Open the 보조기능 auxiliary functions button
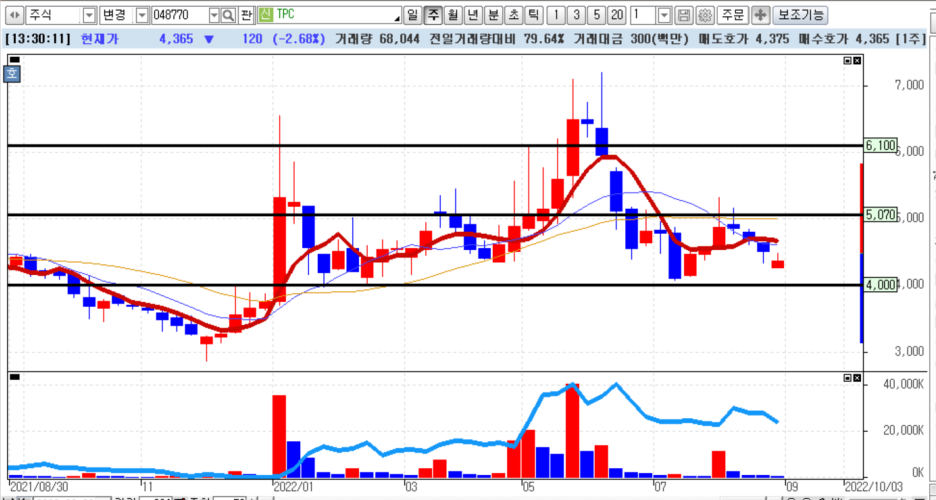 coord(800,15)
